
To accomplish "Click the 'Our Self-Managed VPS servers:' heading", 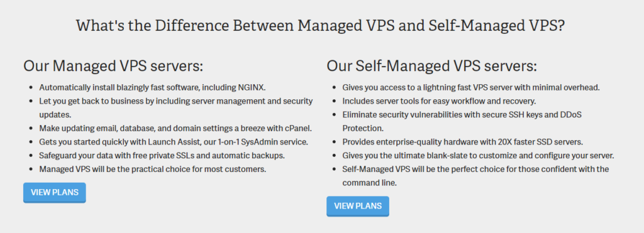I will pos(431,66).
